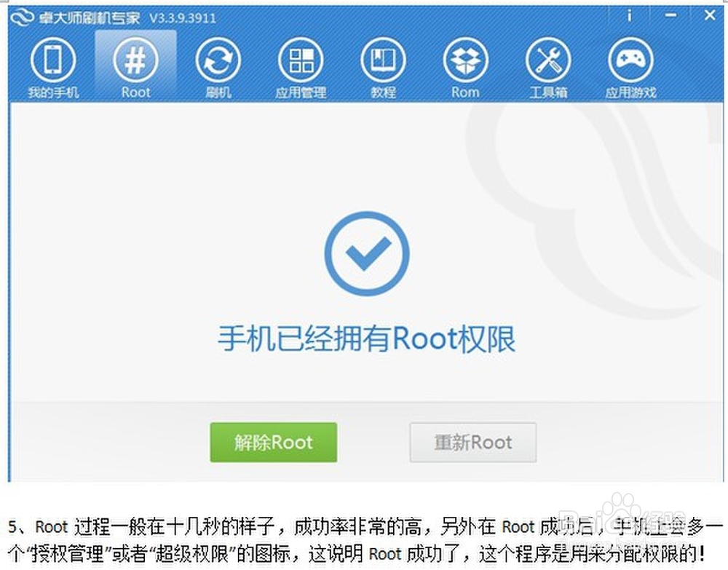Open the info (i) menu
Viewport: 728px width, 570px height.
click(x=628, y=15)
